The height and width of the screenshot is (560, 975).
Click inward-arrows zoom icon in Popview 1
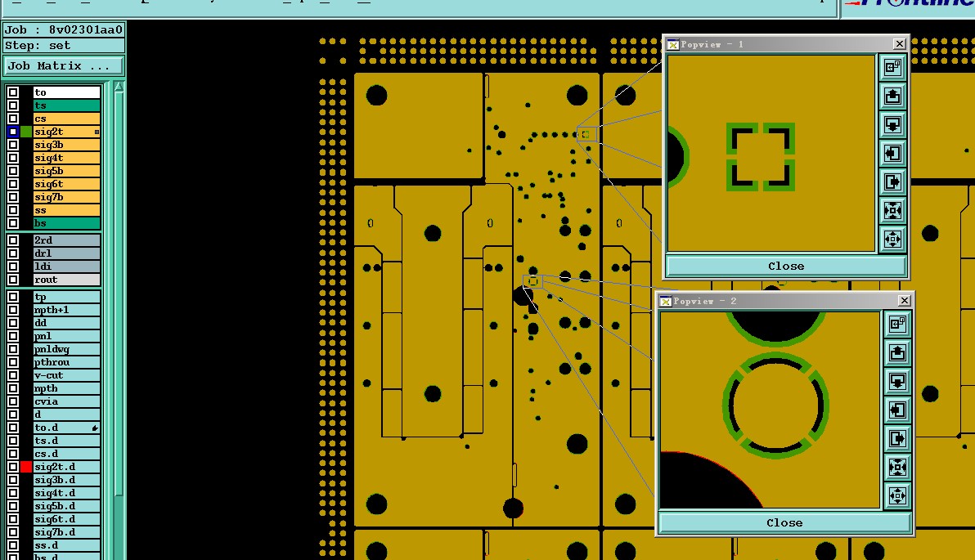point(892,210)
